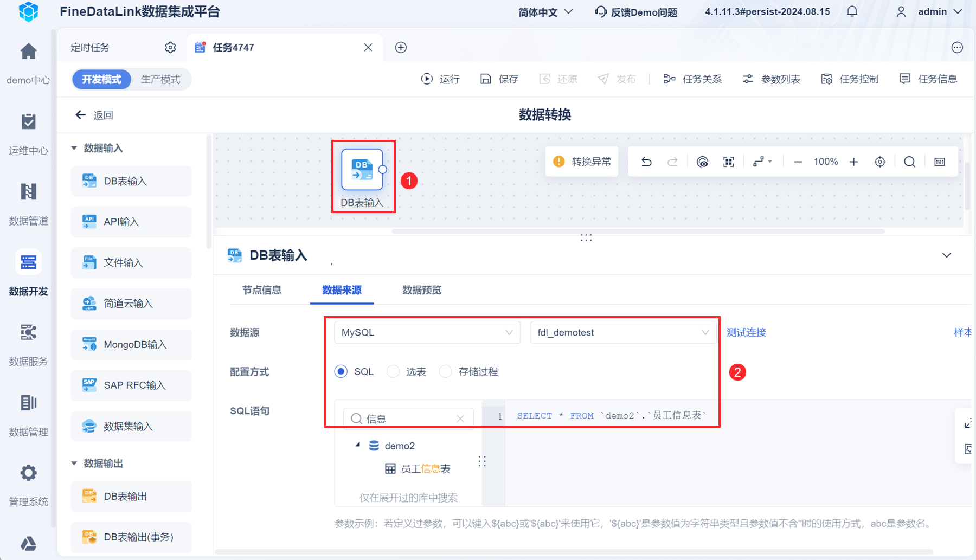Click 保存 to save the task
976x560 pixels.
[499, 79]
